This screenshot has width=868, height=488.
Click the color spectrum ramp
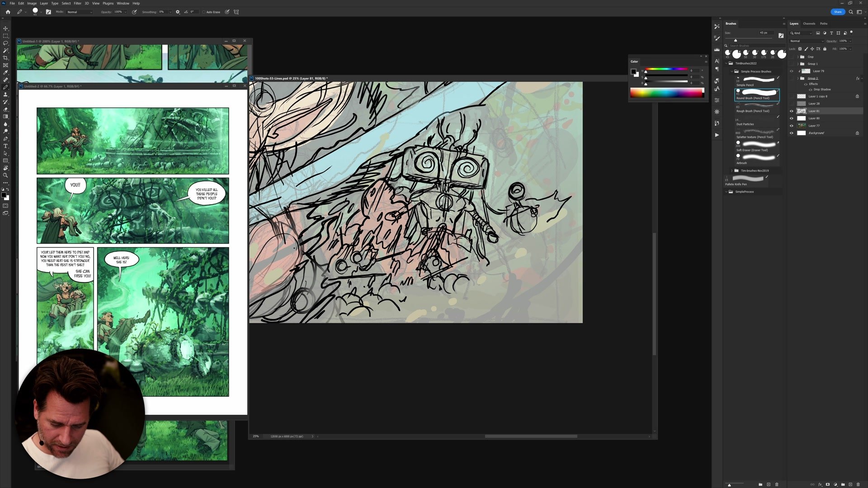click(x=666, y=93)
